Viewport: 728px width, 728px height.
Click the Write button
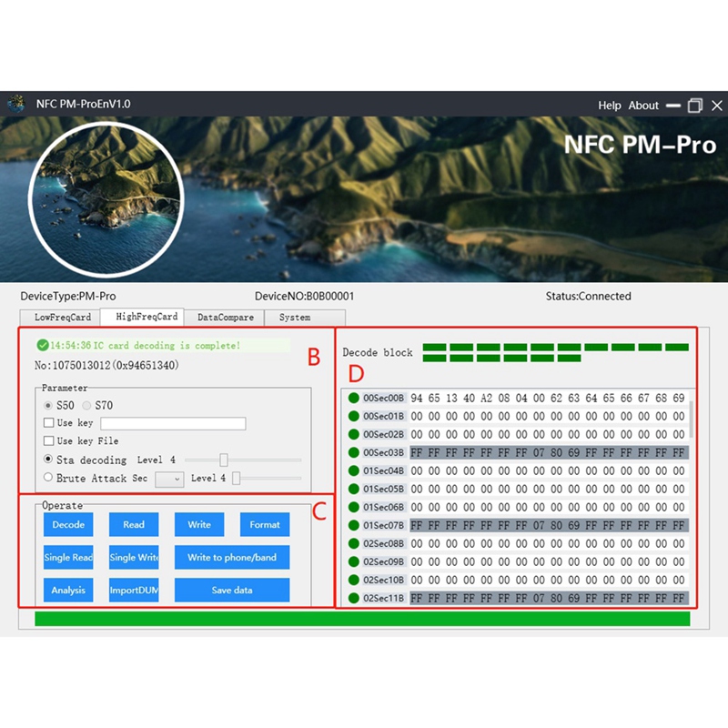pos(199,524)
